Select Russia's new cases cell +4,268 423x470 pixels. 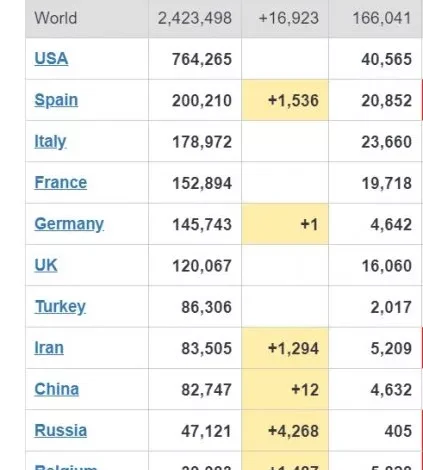[285, 430]
